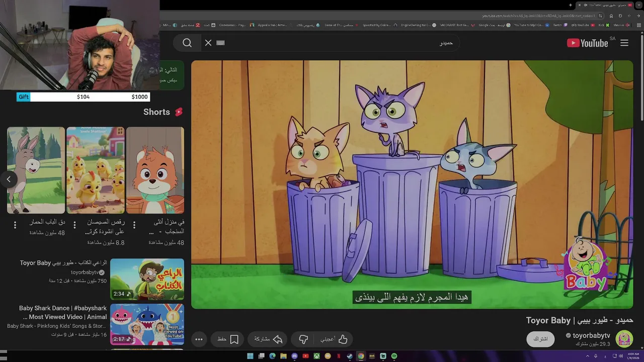Open the browser tab search dropdown arrow
The image size is (644, 362).
[x=639, y=5]
